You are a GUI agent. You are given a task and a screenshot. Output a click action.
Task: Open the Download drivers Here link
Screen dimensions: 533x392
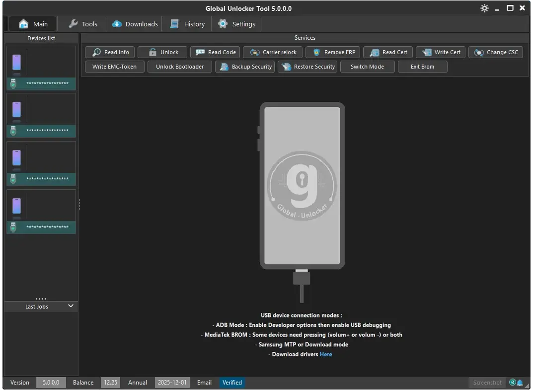pos(326,354)
